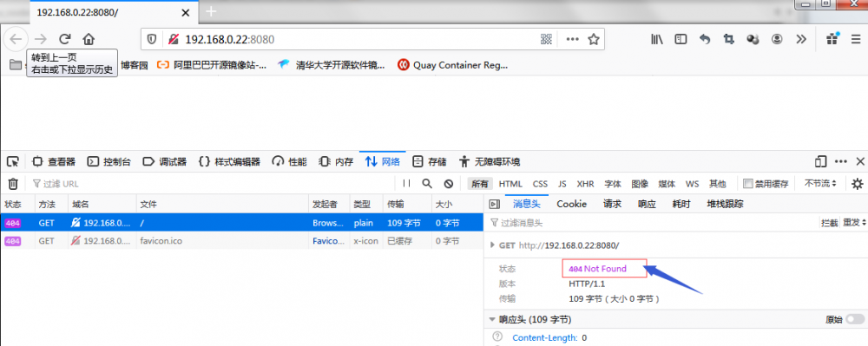Filter requests by CSS type
Screen dimensions: 868x346
[540, 184]
